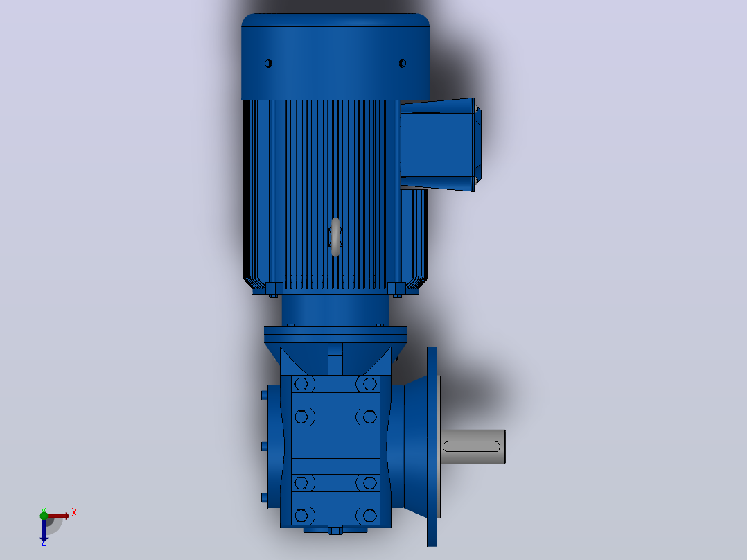Select the keyway slot on output shaft
Screen dimensions: 747x560
coord(471,446)
